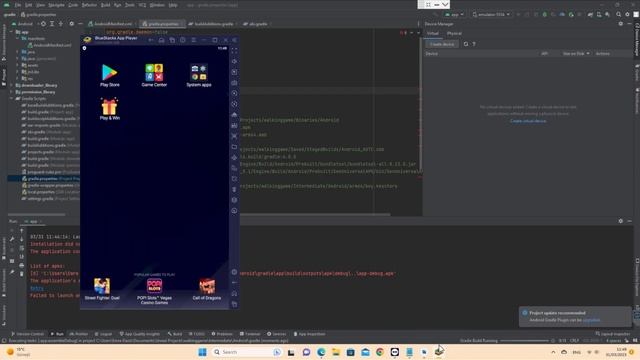Open the Terminal tool window tab
The image size is (640, 360).
pos(250,334)
